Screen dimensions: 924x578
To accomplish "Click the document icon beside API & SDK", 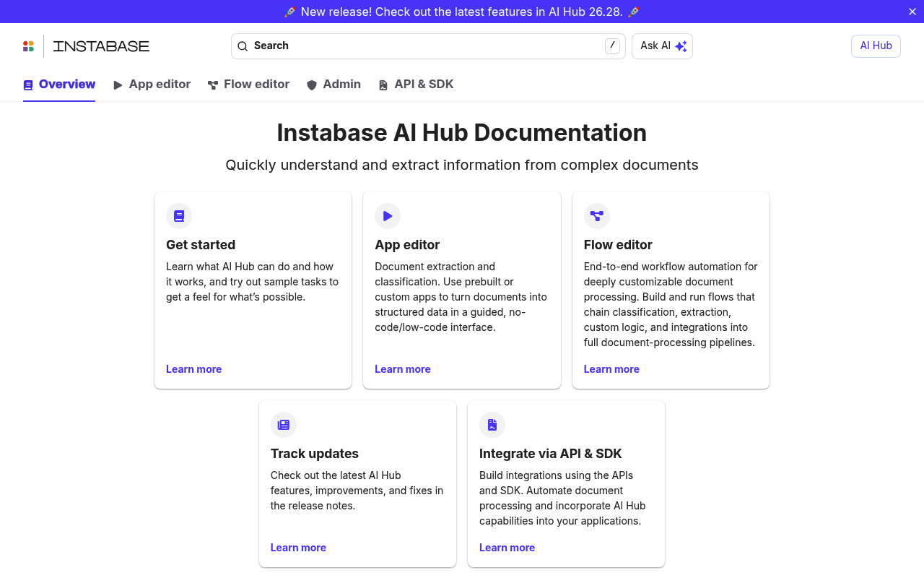I will pyautogui.click(x=383, y=85).
